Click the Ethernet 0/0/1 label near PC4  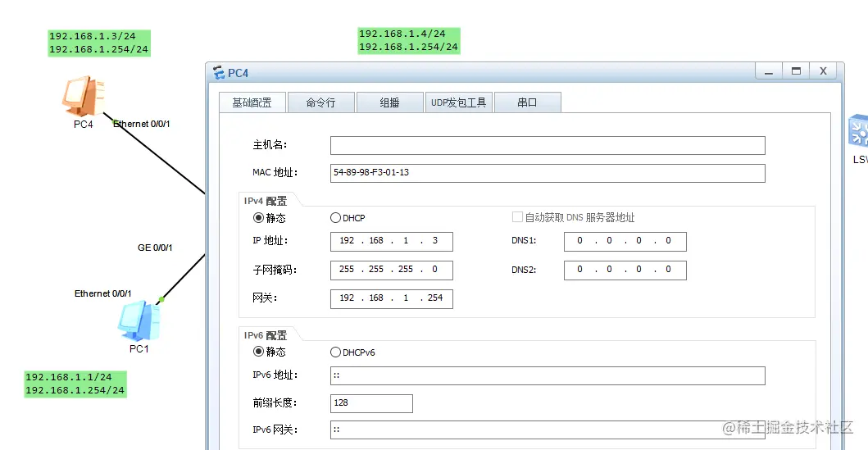pos(142,124)
